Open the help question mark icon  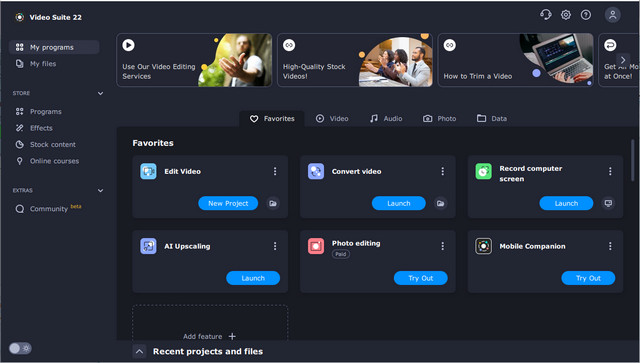[x=586, y=15]
